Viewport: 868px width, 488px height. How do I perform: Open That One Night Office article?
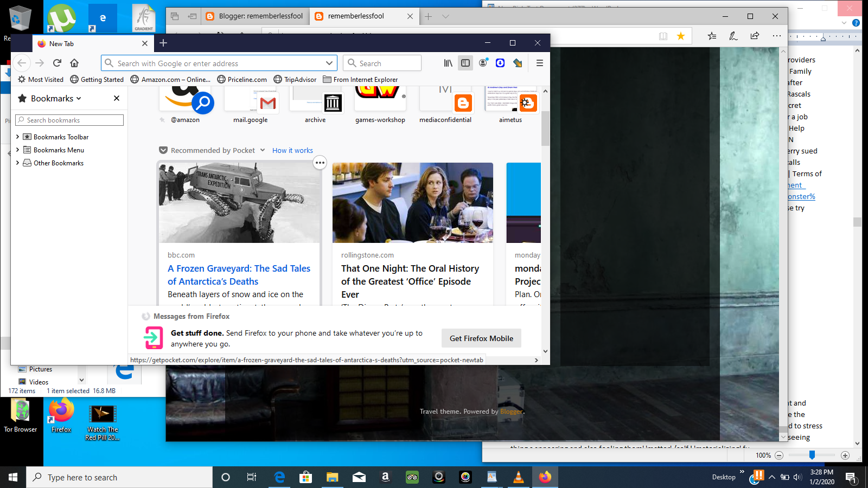coord(410,281)
